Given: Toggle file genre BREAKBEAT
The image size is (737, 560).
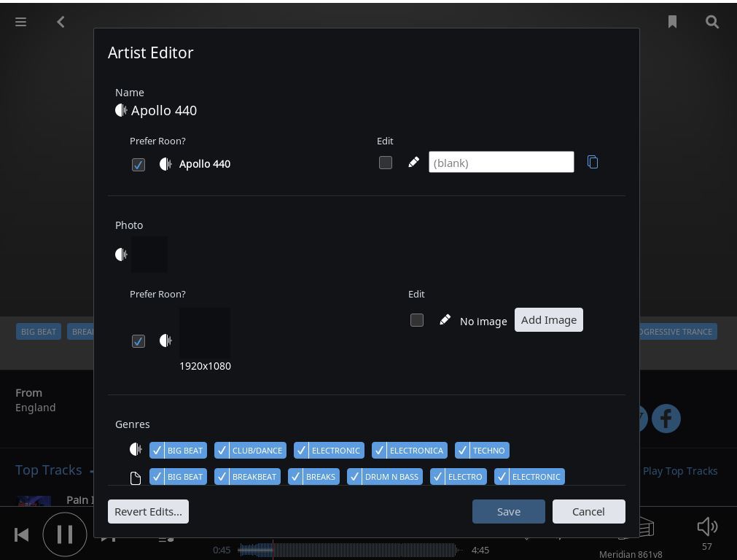Looking at the screenshot, I should click(x=247, y=476).
